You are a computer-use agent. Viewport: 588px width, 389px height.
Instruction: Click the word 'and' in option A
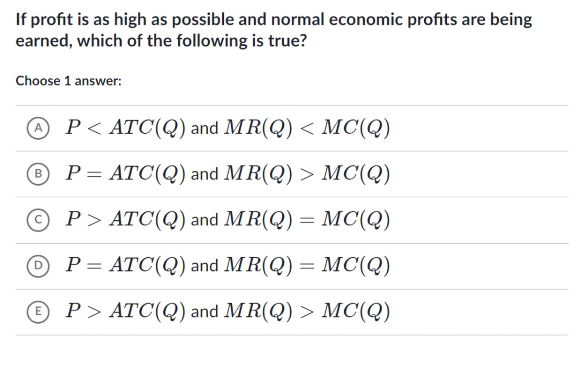pos(204,128)
